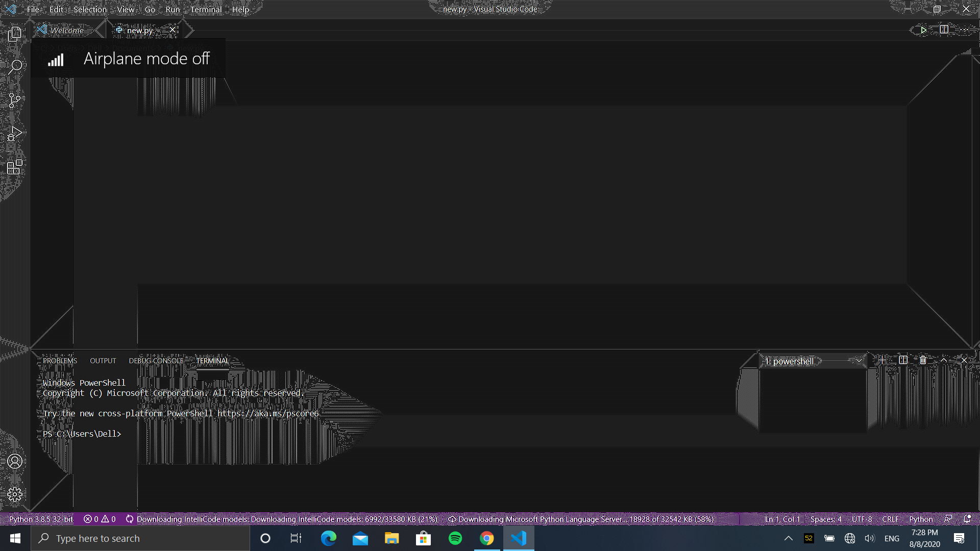Switch to the Welcome editor tab
The width and height of the screenshot is (980, 551).
67,30
